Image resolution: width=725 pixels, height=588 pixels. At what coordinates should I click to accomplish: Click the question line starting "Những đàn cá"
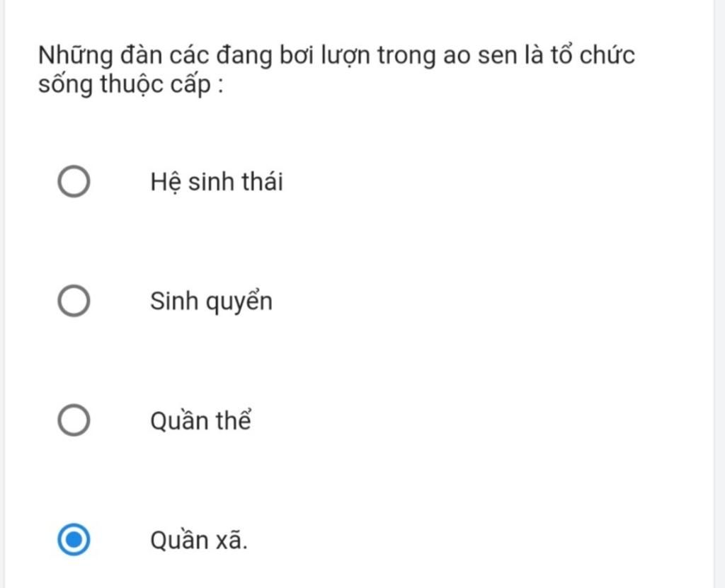tap(336, 55)
